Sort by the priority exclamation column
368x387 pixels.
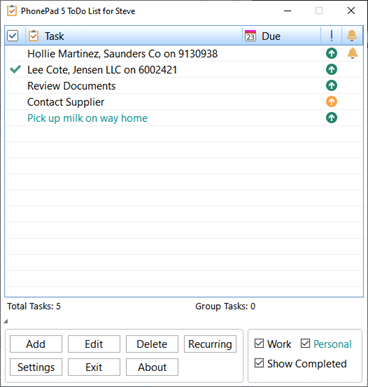coord(331,36)
